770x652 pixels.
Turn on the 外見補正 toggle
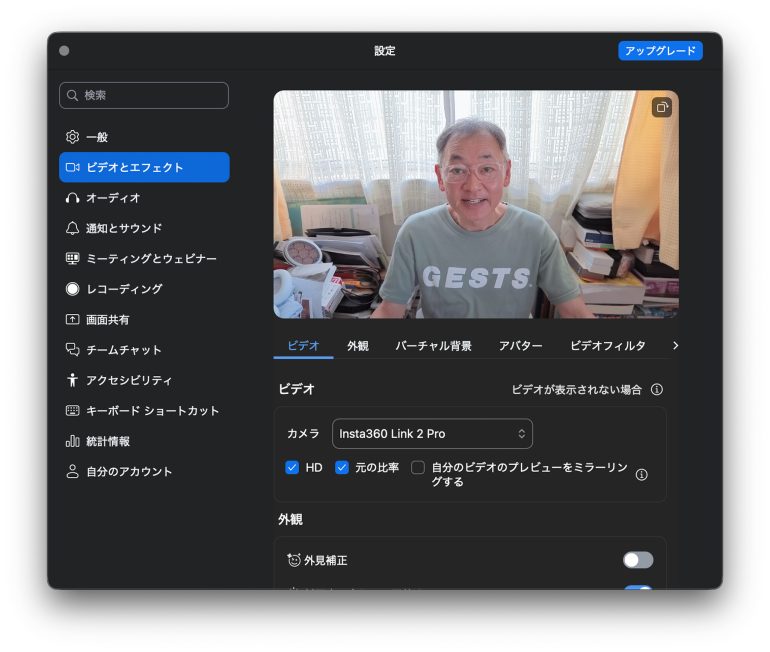tap(637, 560)
